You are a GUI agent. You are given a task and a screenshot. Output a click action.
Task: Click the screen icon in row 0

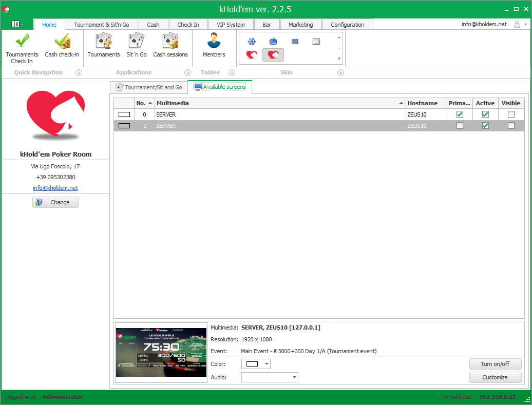tap(124, 114)
